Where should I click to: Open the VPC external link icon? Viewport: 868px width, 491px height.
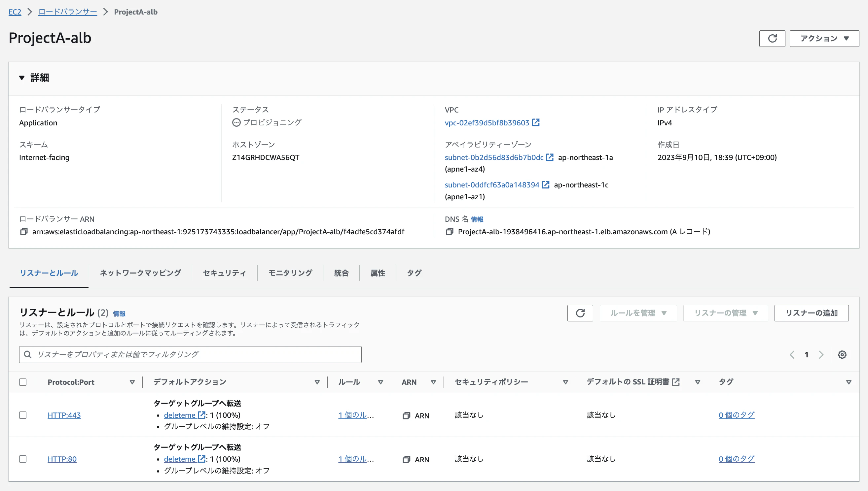click(x=536, y=122)
